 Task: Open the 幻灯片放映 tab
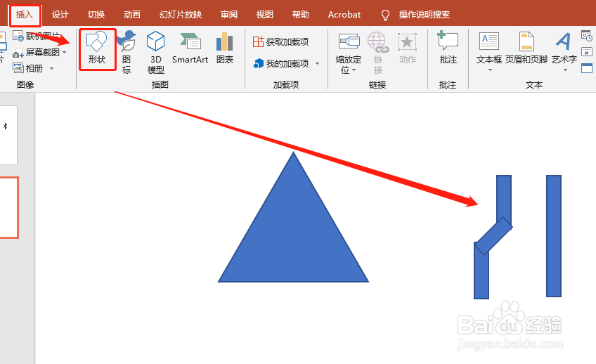click(x=181, y=15)
